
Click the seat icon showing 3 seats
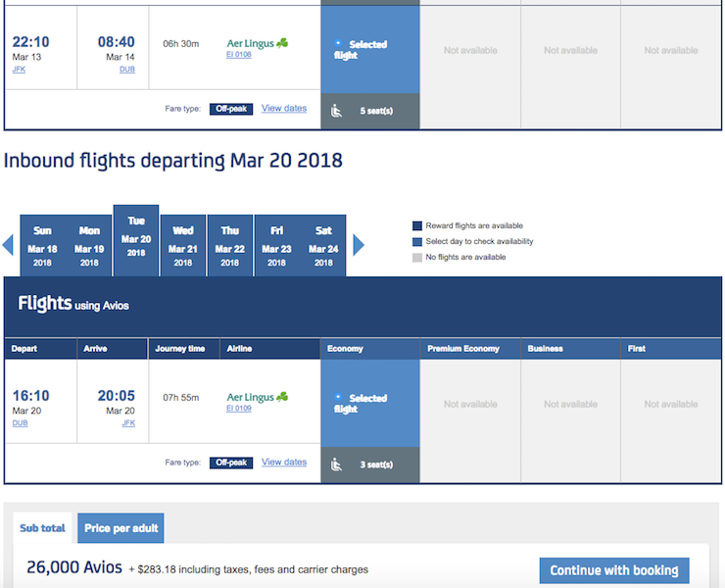[x=337, y=465]
